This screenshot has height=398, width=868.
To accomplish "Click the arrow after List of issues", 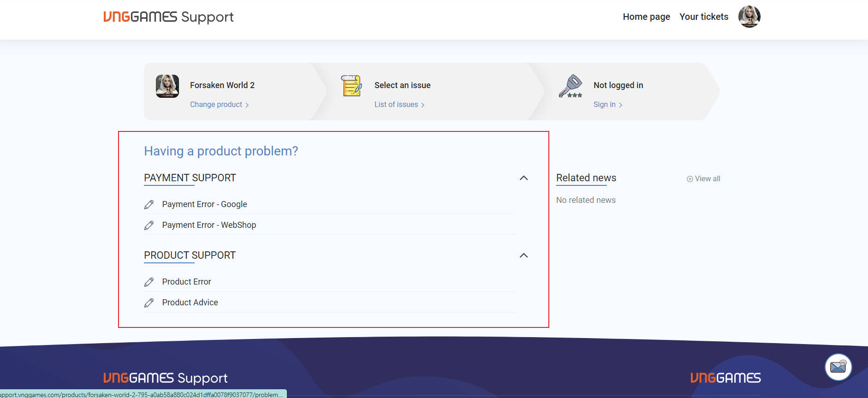I will click(x=423, y=105).
